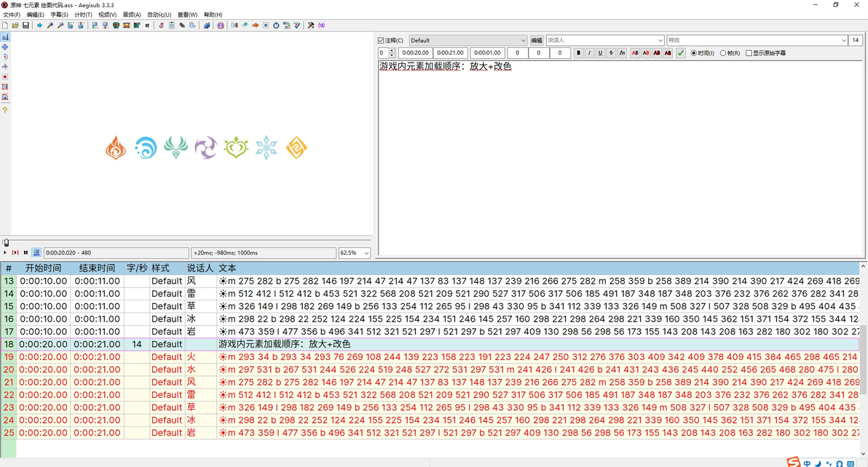Toggle auto-scroll of video
This screenshot has height=467, width=868.
pyautogui.click(x=36, y=252)
